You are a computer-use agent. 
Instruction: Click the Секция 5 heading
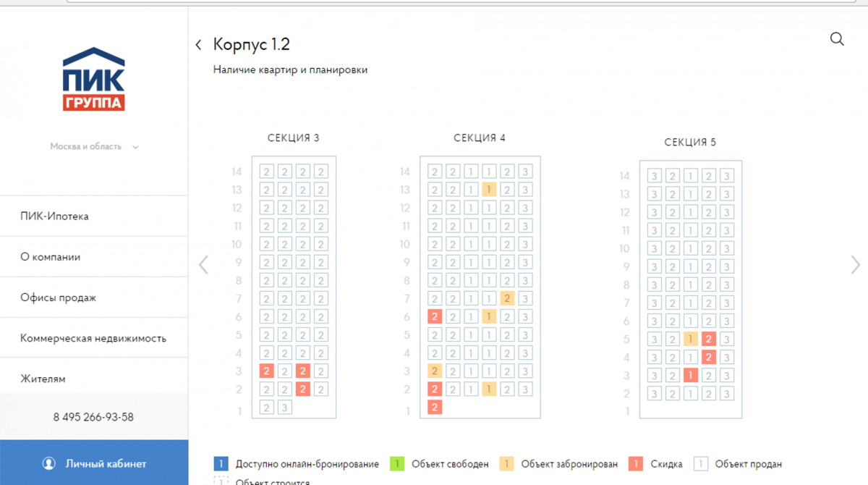coord(690,143)
